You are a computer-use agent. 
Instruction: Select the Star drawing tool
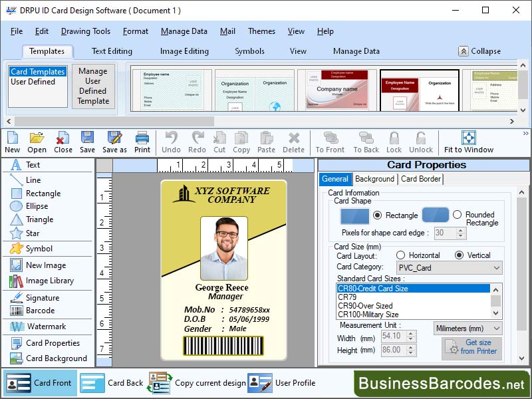[x=33, y=234]
